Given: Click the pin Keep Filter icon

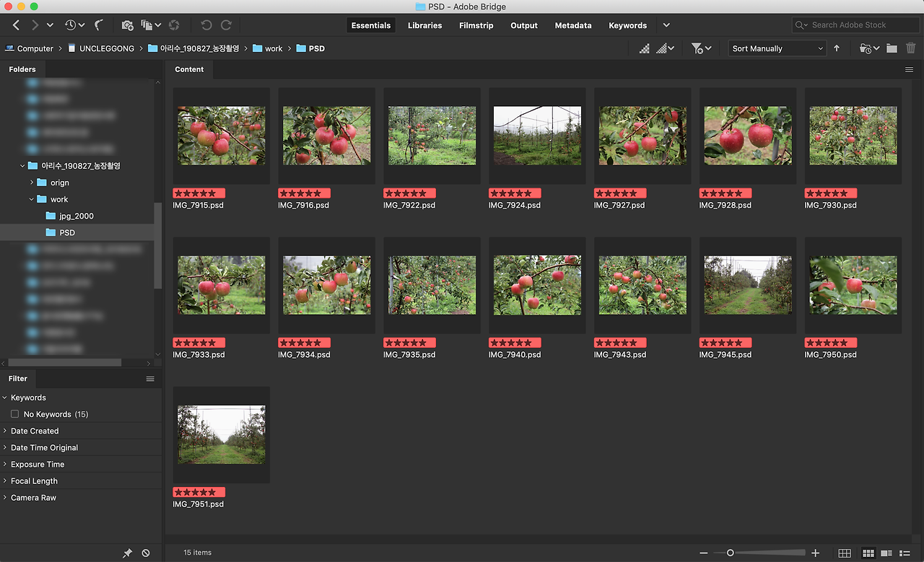Looking at the screenshot, I should click(127, 553).
